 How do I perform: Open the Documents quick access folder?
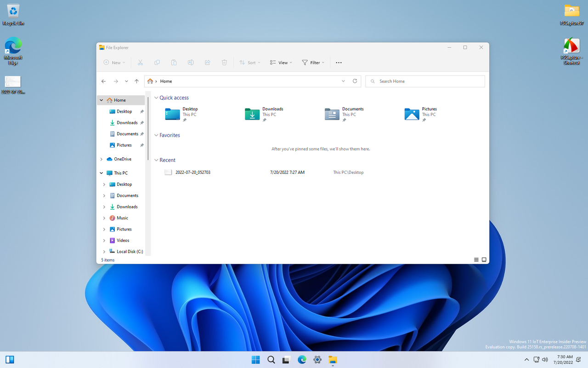click(344, 114)
